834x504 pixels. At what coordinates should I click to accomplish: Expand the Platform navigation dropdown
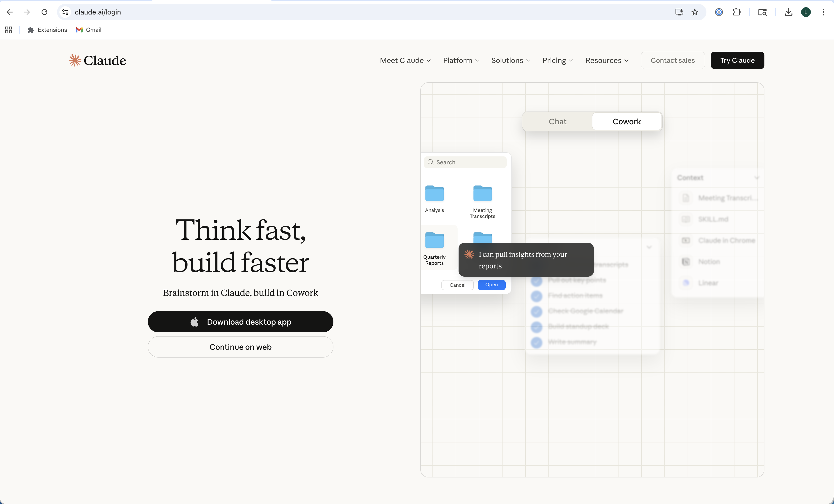(461, 60)
